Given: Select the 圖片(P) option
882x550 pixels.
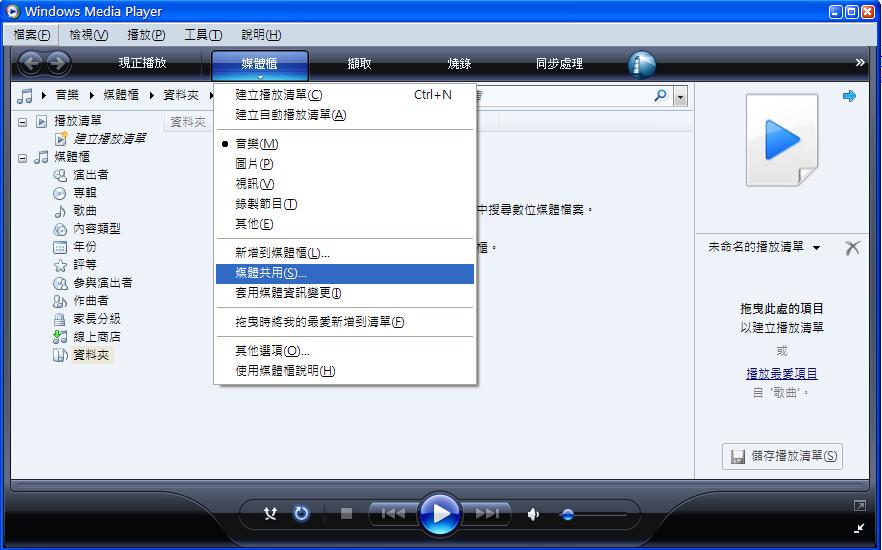Looking at the screenshot, I should click(345, 164).
